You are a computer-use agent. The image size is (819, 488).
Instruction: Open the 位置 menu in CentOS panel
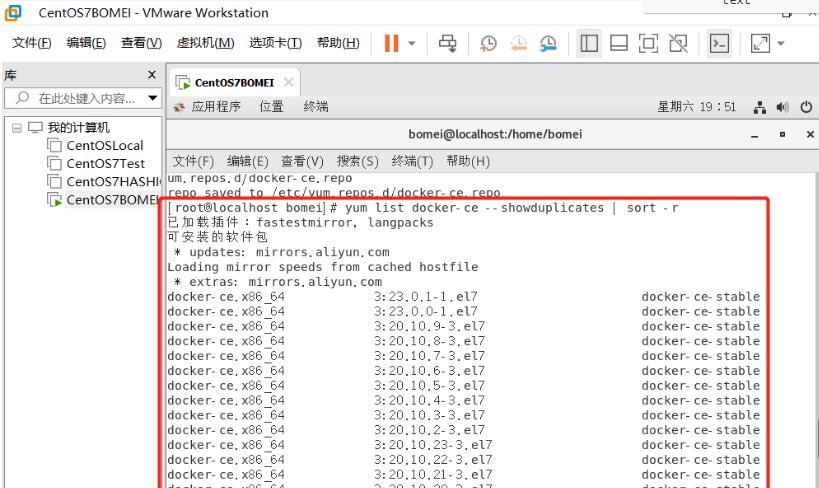[x=271, y=107]
